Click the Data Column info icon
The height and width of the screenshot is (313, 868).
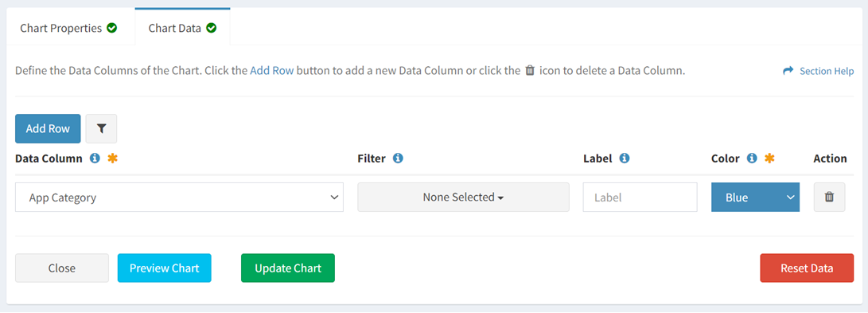click(x=95, y=158)
